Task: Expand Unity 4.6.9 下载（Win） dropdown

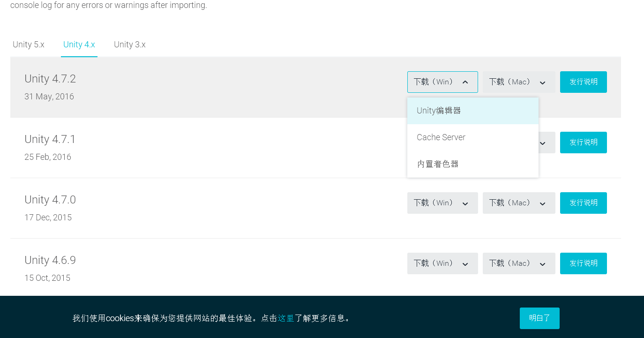Action: click(442, 263)
